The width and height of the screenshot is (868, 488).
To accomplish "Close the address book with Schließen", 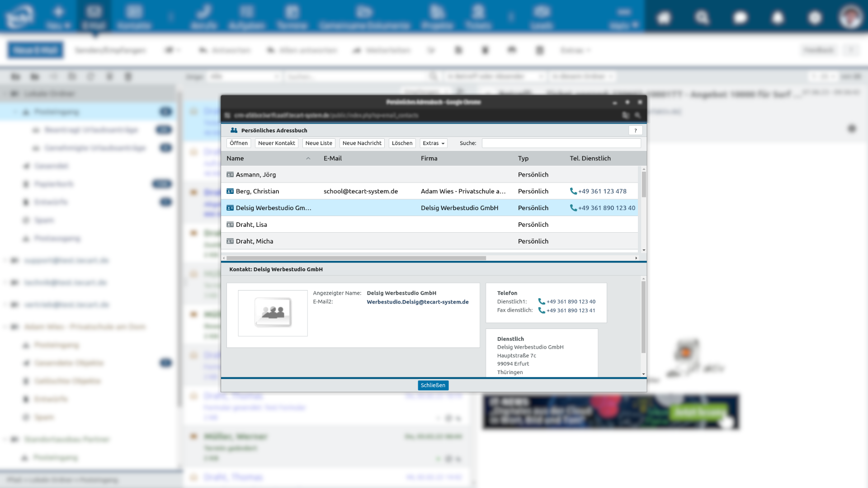I will click(433, 385).
